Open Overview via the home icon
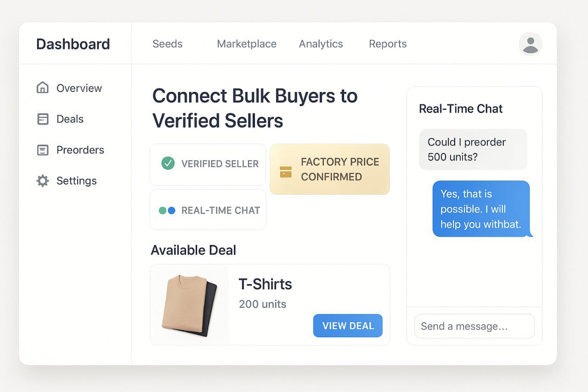This screenshot has height=392, width=588. [42, 88]
